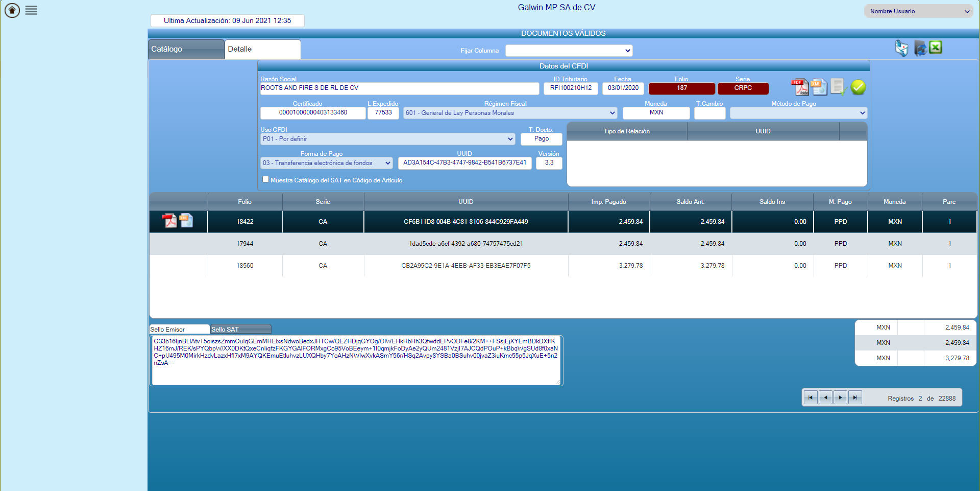
Task: Go to the last record
Action: (x=855, y=398)
